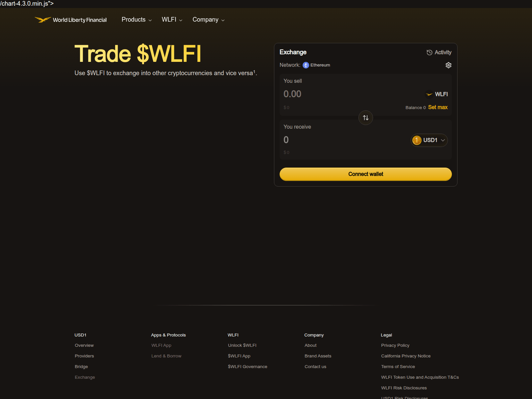The image size is (532, 399).
Task: Click the Balance 0 text
Action: (x=416, y=108)
